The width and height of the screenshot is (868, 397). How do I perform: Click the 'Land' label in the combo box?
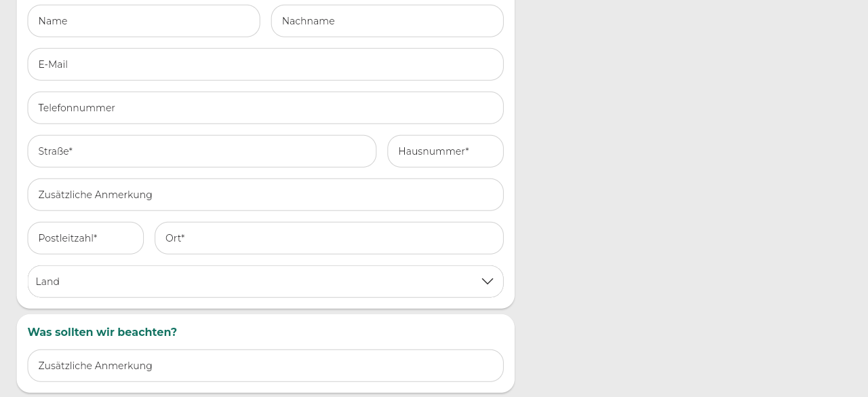coord(47,282)
